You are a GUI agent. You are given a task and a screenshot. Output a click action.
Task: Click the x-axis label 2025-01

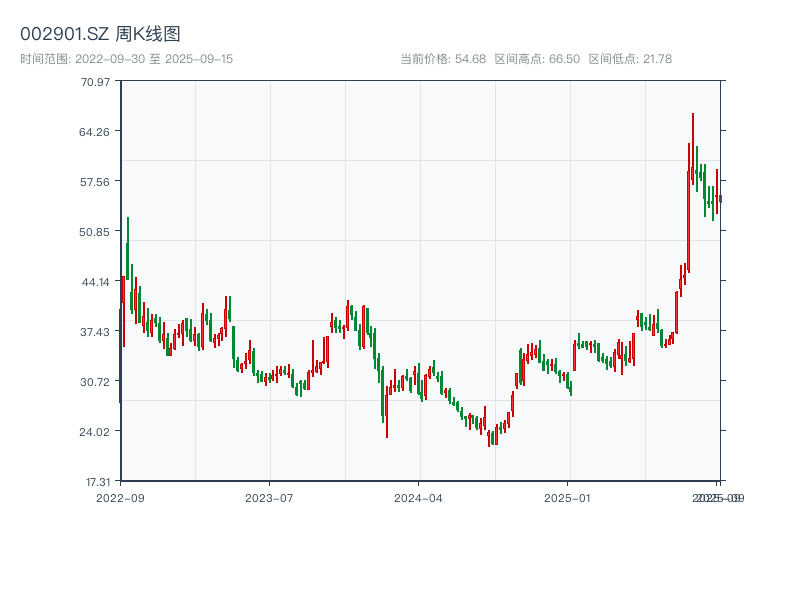pos(567,498)
